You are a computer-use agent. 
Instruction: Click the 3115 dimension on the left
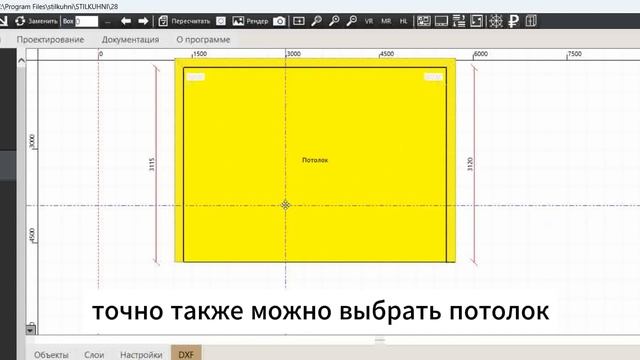pyautogui.click(x=152, y=164)
